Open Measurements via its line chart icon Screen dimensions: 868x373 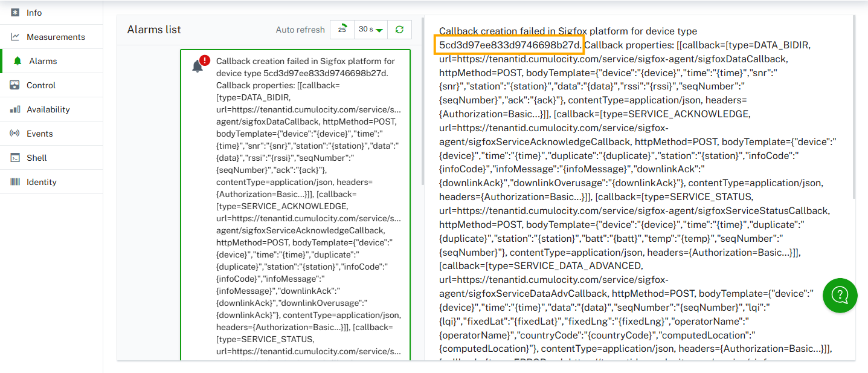[x=15, y=37]
